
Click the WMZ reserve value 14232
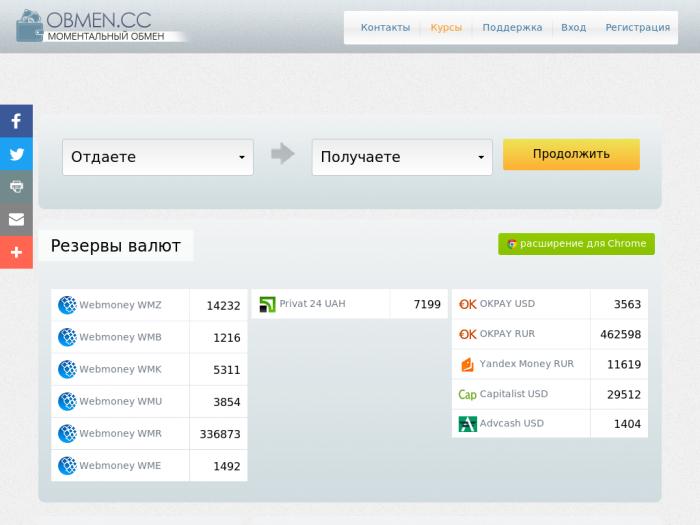(x=223, y=306)
